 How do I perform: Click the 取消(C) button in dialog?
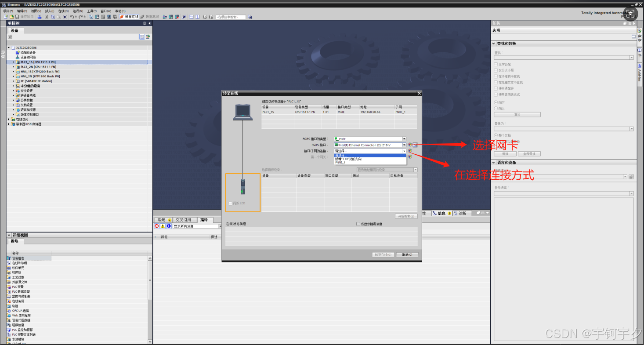[407, 254]
